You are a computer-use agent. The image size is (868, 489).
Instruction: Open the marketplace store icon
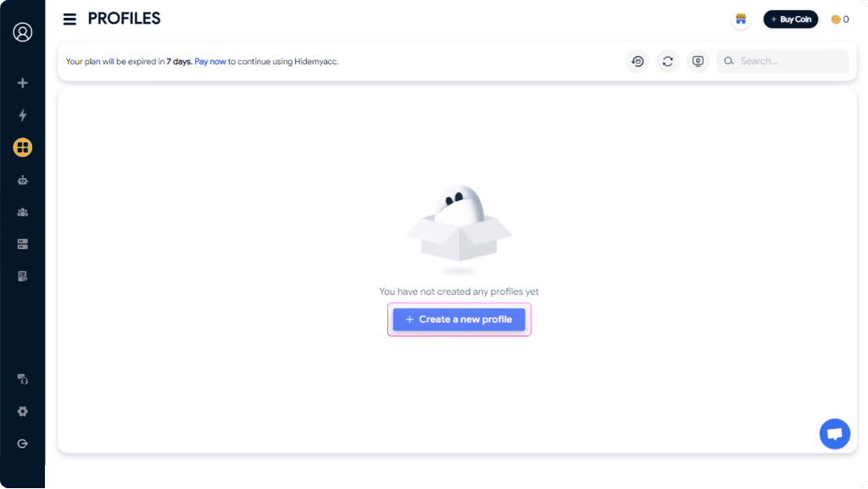(x=741, y=19)
